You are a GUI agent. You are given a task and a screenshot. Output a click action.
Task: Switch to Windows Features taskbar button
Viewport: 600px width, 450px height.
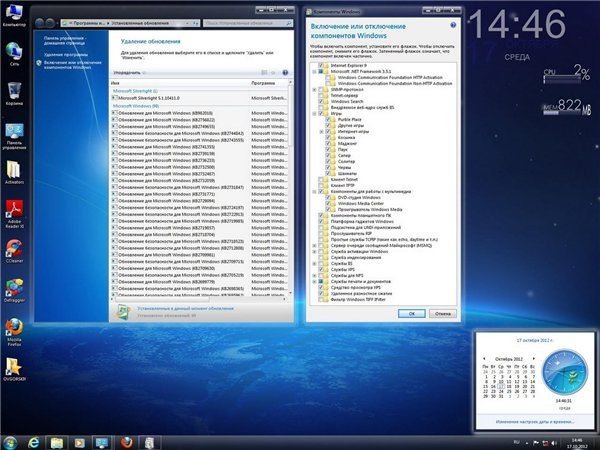click(x=149, y=443)
